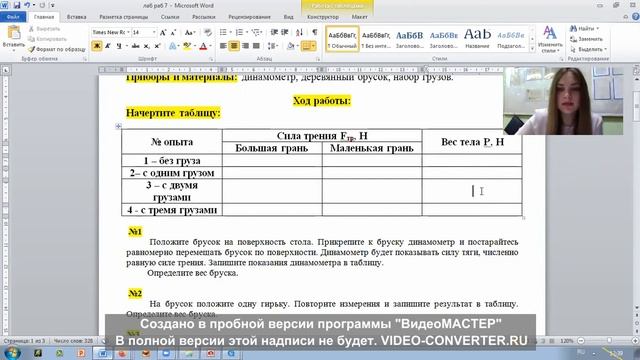Switch to the PowerPoint taskbar icon
Screen dimensions: 640x360
pyautogui.click(x=81, y=353)
